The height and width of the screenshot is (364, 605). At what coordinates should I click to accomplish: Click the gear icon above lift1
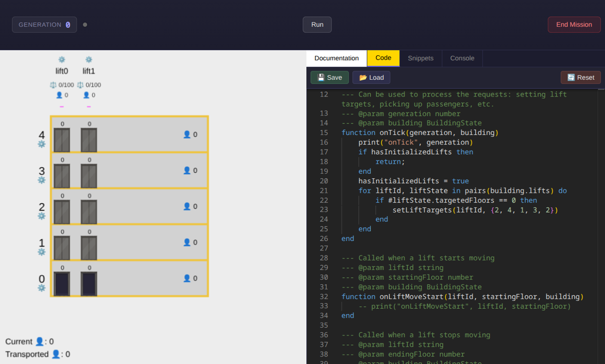pos(89,59)
